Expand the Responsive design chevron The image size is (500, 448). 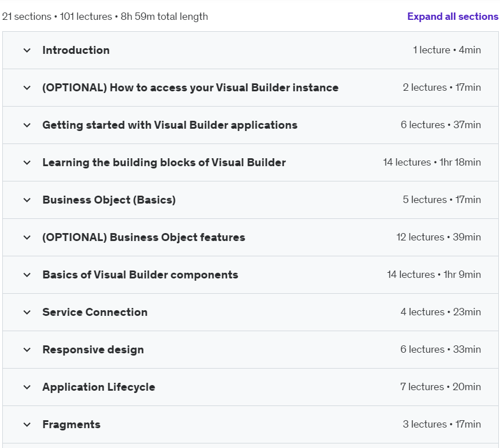(27, 349)
